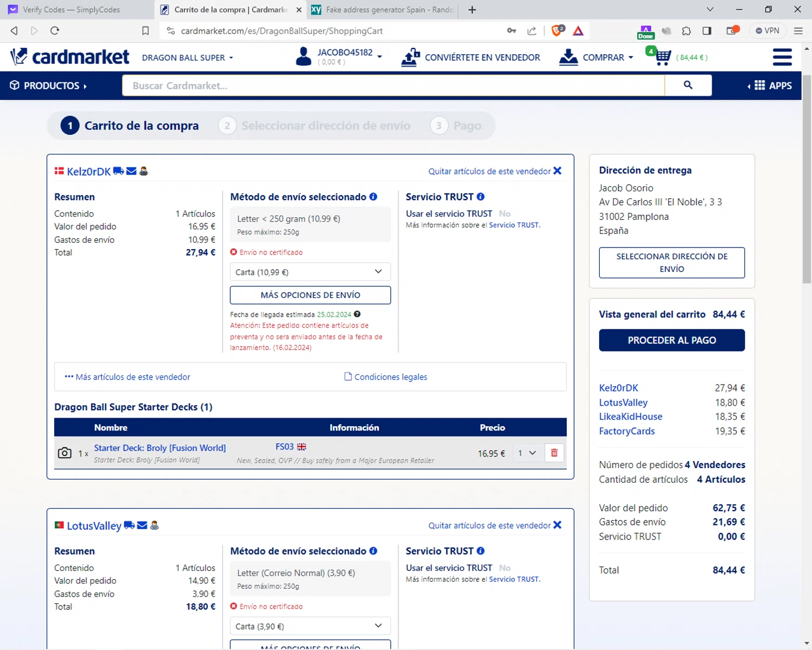Viewport: 812px width, 650px height.
Task: Click PROCEDER AL PAGO button
Action: (x=672, y=340)
